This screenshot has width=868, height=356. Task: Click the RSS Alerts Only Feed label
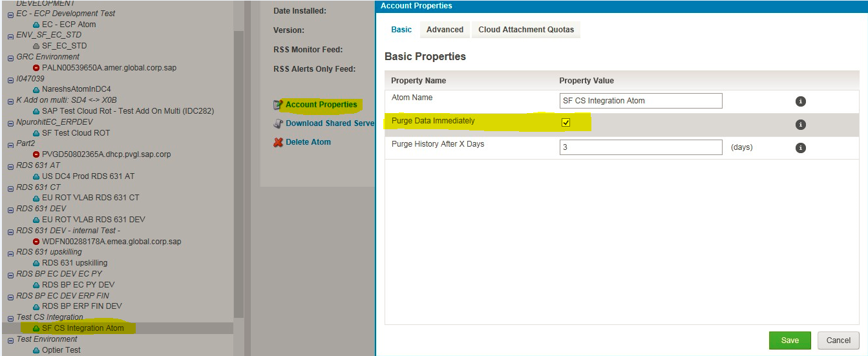coord(315,69)
